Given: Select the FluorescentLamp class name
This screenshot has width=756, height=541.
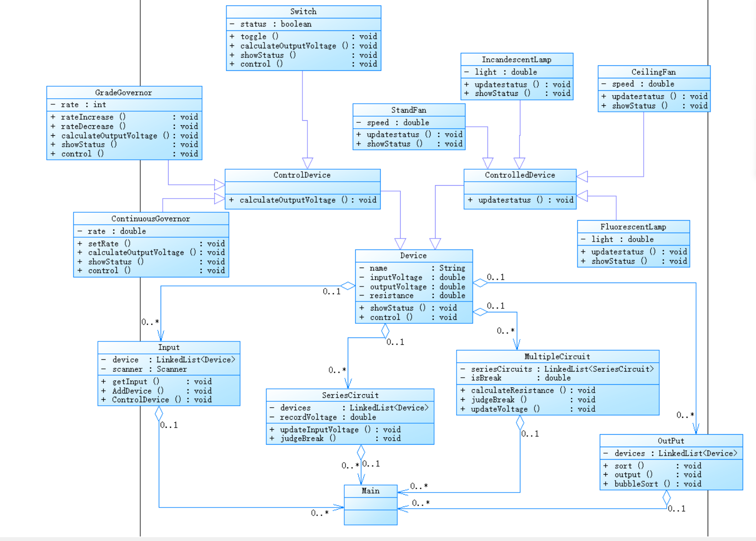Looking at the screenshot, I should [x=633, y=227].
